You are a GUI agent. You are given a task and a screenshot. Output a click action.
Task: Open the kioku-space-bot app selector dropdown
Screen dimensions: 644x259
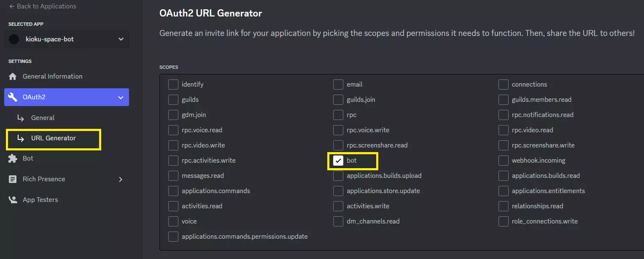(x=121, y=39)
